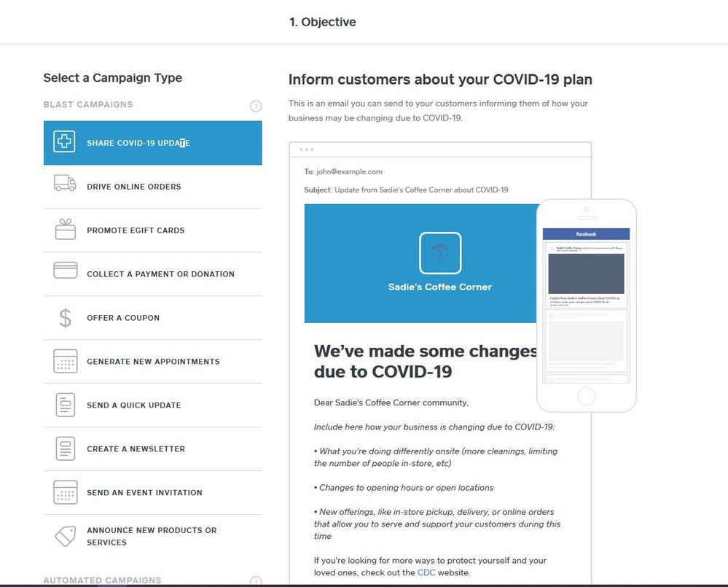Choose Promote eGift Cards campaign

[x=136, y=230]
